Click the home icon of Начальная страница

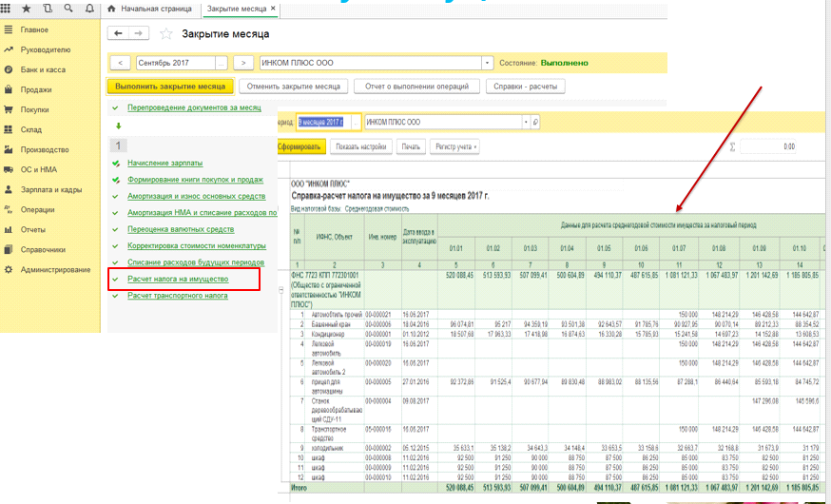tap(111, 9)
